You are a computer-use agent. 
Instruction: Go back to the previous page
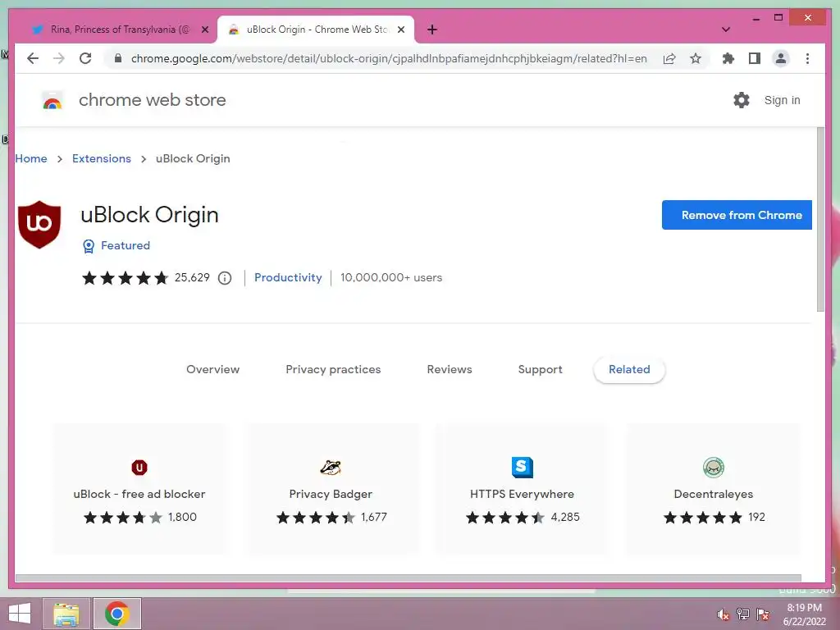(33, 58)
